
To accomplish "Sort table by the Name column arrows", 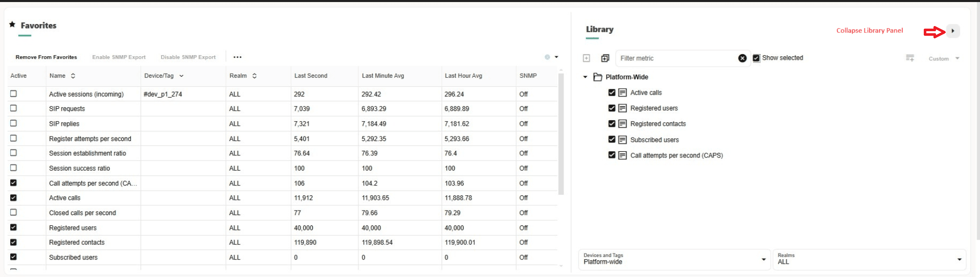I will pyautogui.click(x=73, y=76).
